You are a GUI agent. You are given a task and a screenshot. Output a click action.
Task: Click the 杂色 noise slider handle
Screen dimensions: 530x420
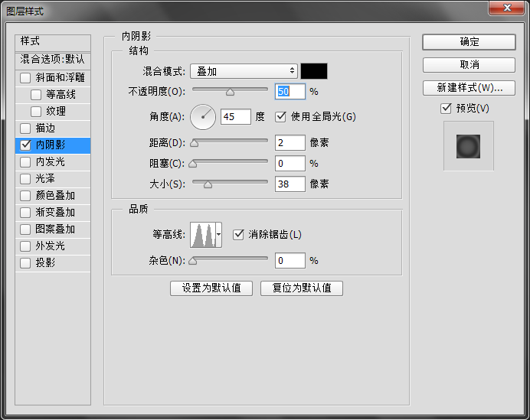(x=193, y=261)
